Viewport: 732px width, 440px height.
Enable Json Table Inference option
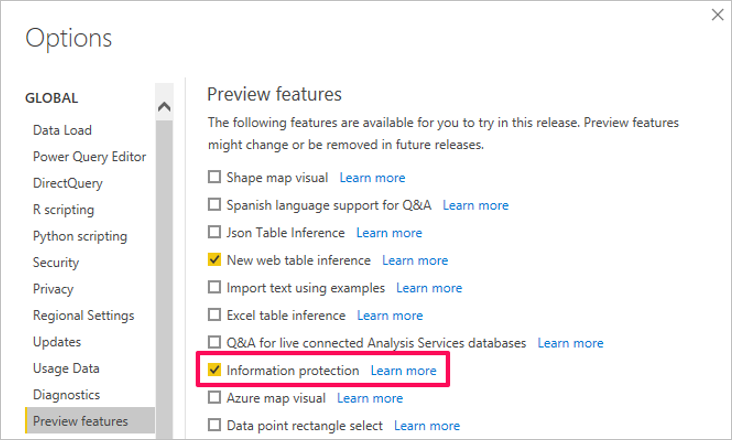coord(214,233)
